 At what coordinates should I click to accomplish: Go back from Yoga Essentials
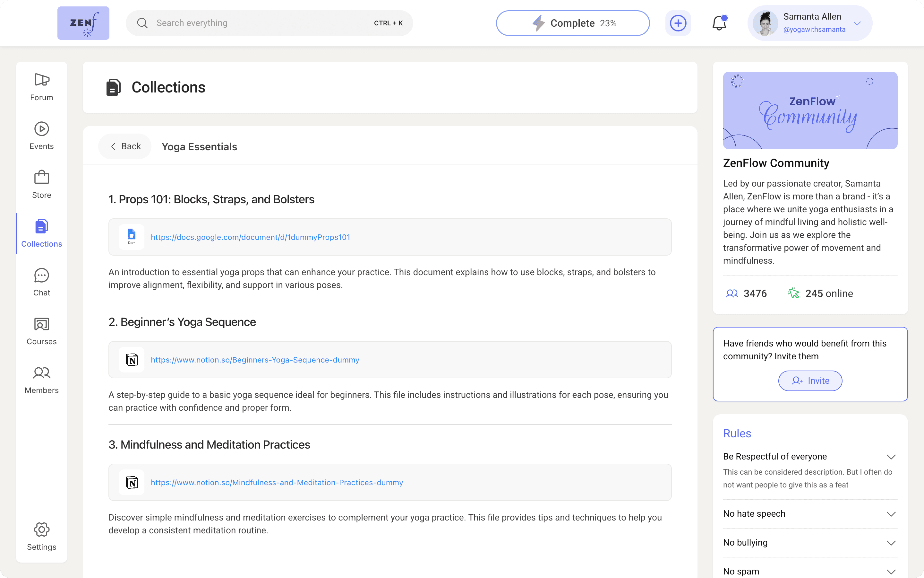125,146
